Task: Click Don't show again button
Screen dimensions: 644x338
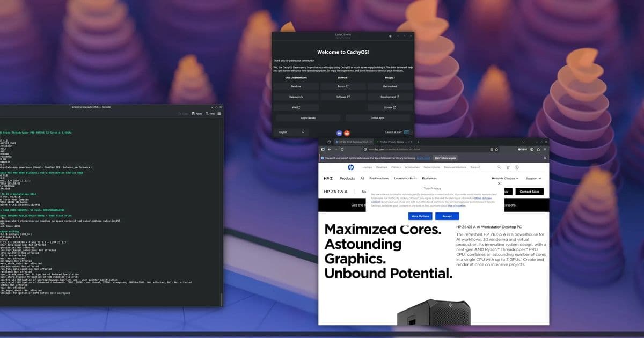Action: (445, 158)
